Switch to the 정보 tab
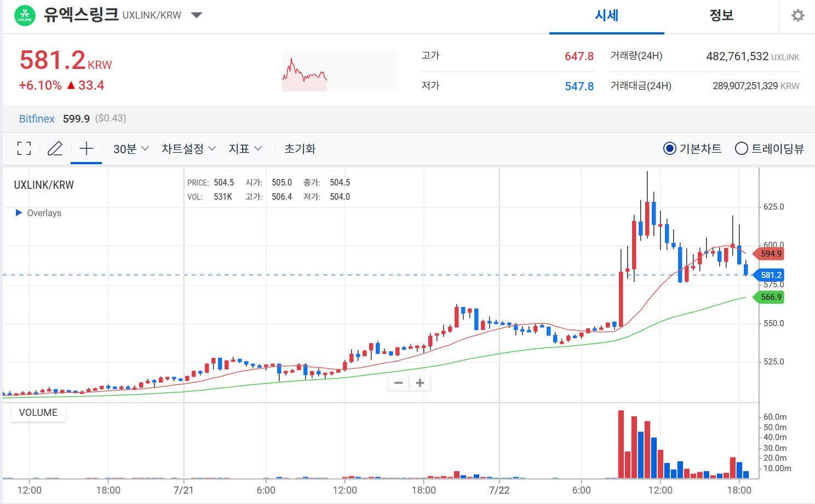This screenshot has height=504, width=815. pos(721,16)
